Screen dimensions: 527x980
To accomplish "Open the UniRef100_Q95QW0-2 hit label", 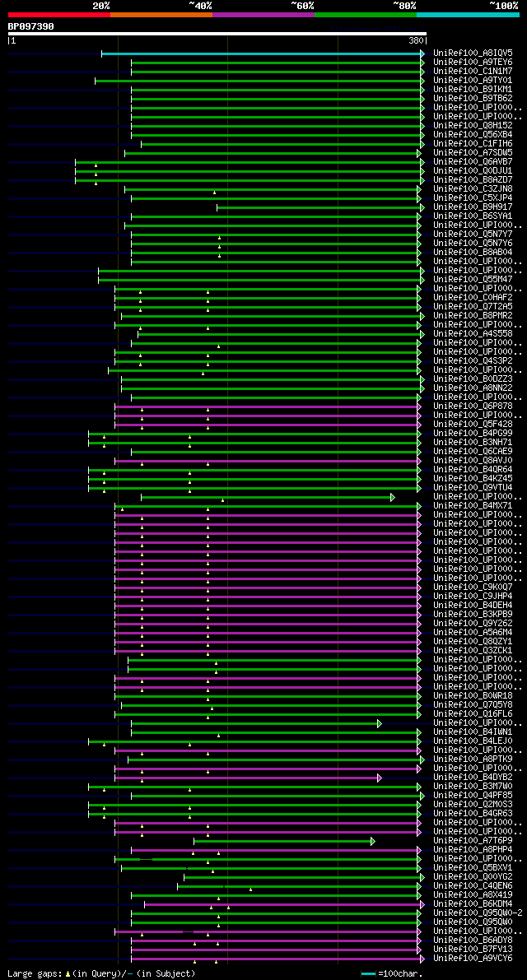I will (x=477, y=914).
